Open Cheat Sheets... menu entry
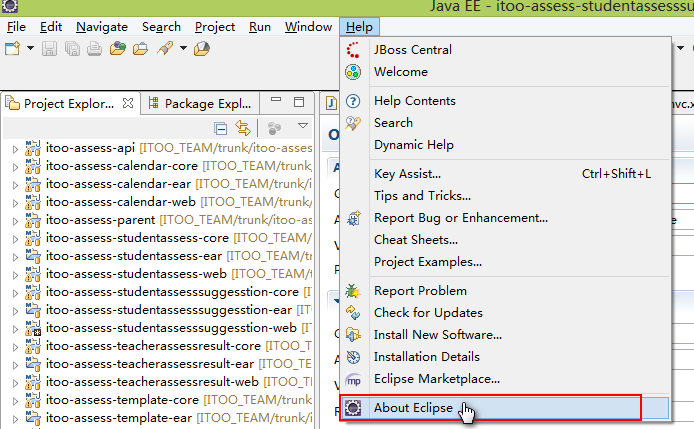The width and height of the screenshot is (694, 429). click(505, 240)
